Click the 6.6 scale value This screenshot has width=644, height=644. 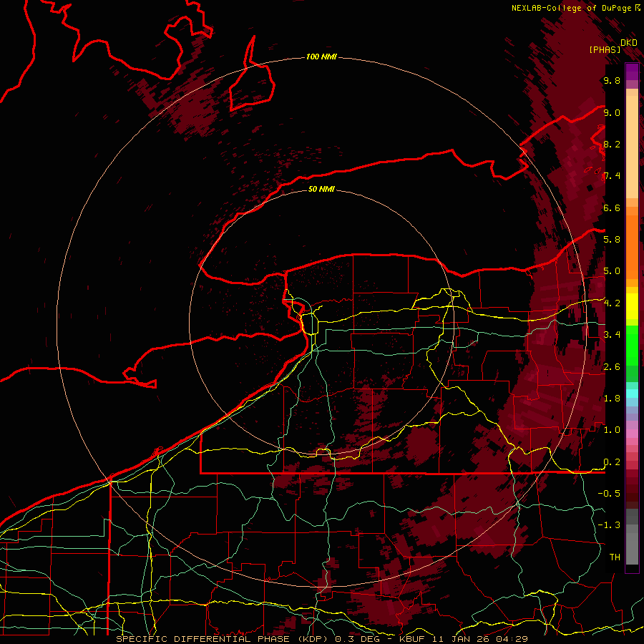point(612,208)
